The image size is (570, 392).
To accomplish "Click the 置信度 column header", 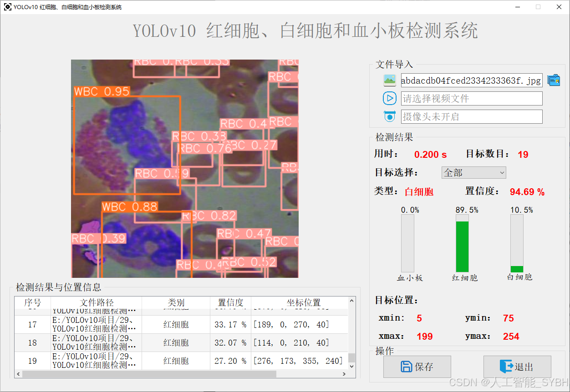I will [231, 302].
